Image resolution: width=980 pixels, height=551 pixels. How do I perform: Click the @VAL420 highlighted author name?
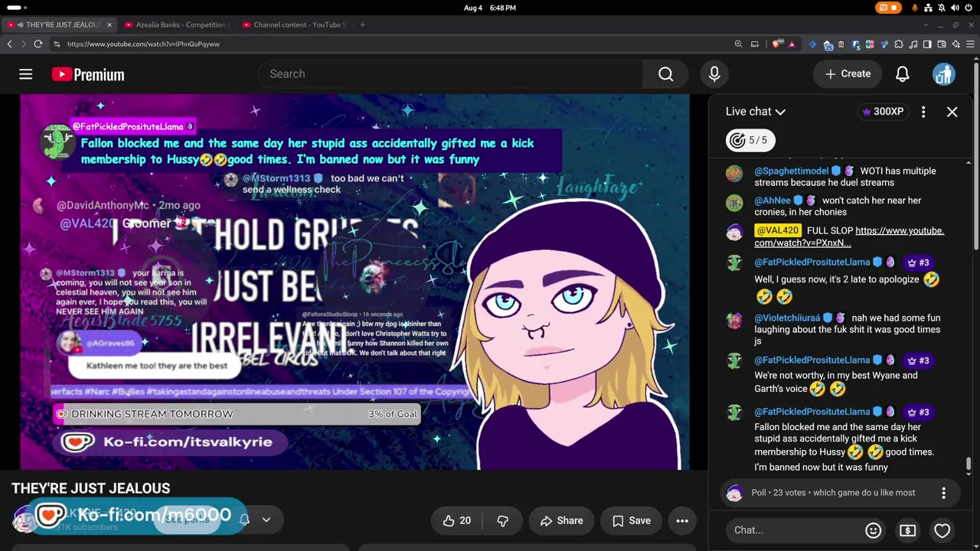777,230
